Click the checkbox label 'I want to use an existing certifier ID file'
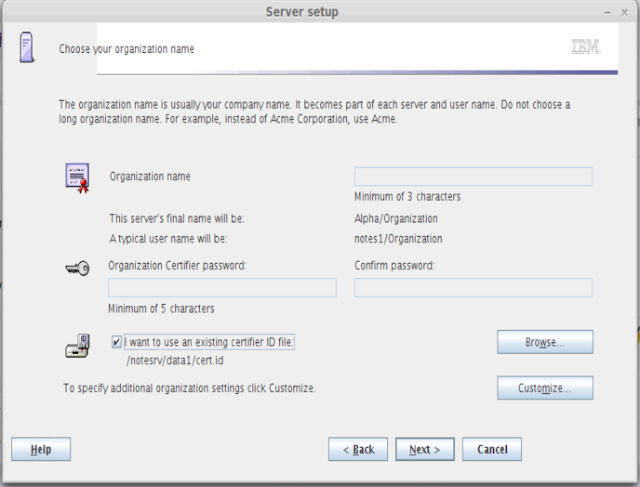 pos(209,342)
